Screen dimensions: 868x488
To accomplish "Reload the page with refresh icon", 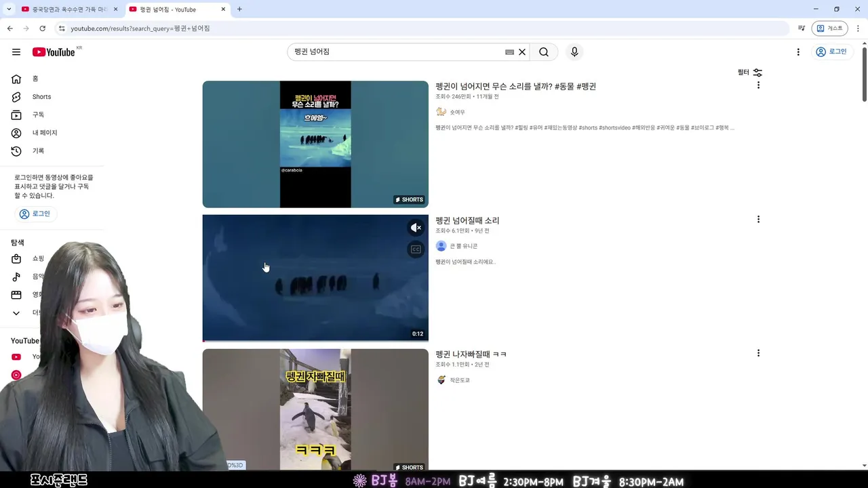I will click(x=42, y=28).
